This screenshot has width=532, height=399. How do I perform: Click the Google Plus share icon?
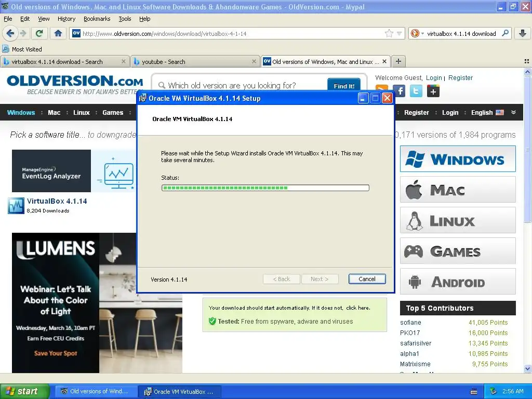tap(433, 91)
